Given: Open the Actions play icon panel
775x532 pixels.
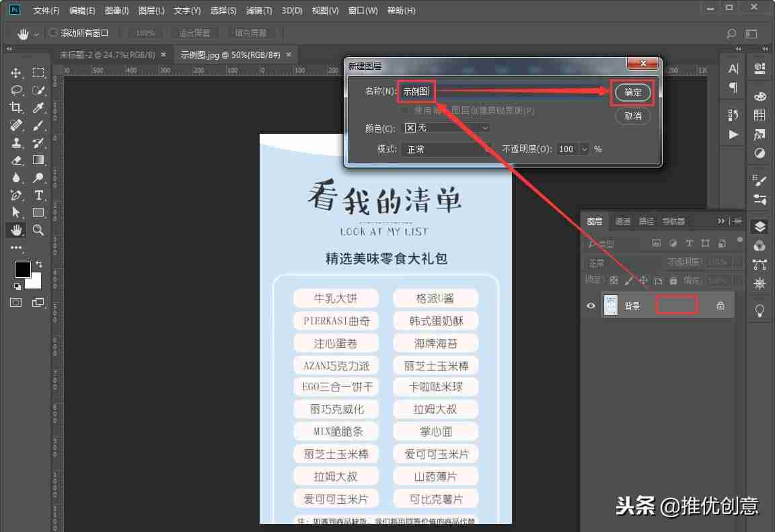Looking at the screenshot, I should (x=733, y=135).
